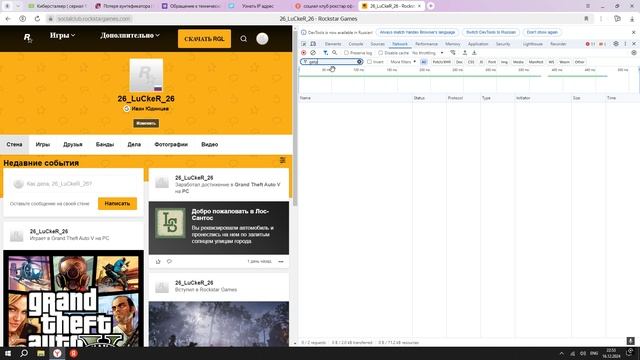The width and height of the screenshot is (640, 360).
Task: Click the wall message input field
Action: [x=73, y=184]
